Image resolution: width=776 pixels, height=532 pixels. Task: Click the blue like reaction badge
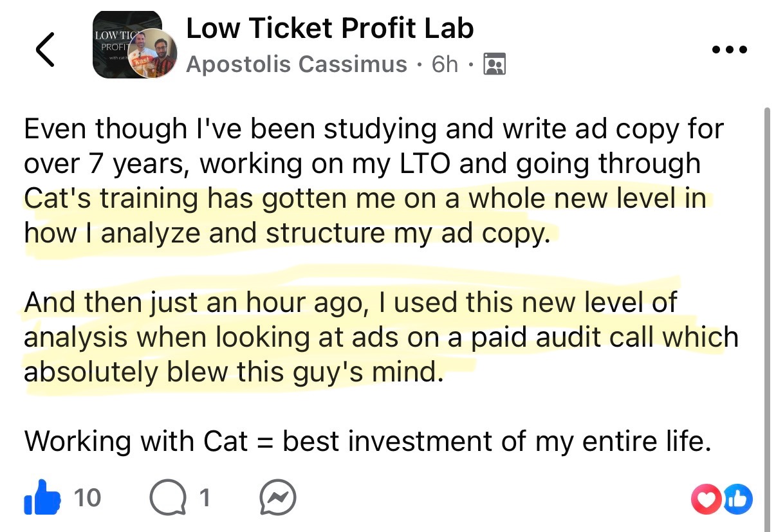tap(737, 499)
